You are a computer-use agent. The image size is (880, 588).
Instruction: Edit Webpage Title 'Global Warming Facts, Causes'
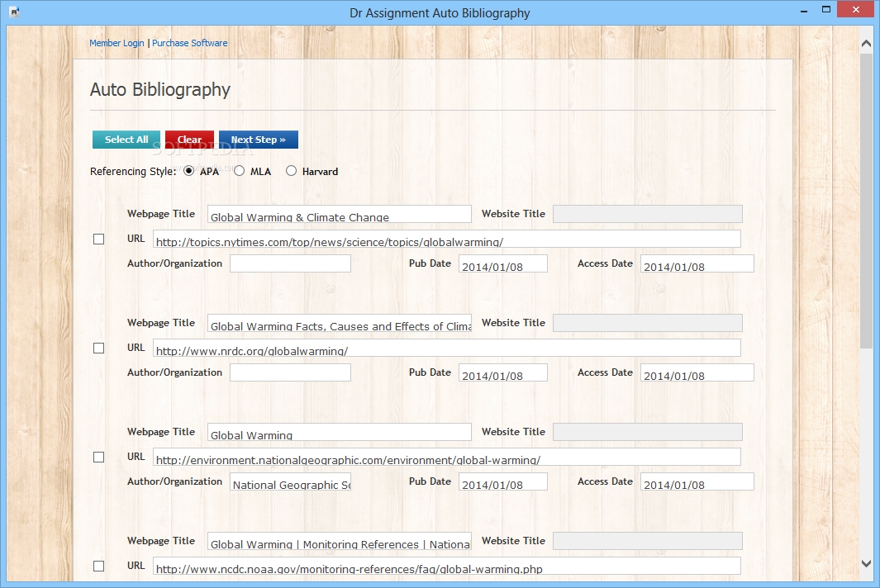[x=339, y=323]
